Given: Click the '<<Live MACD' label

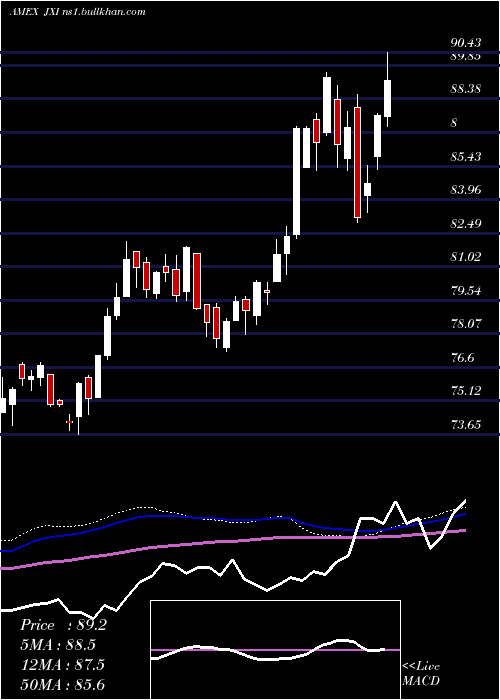Looking at the screenshot, I should [421, 674].
